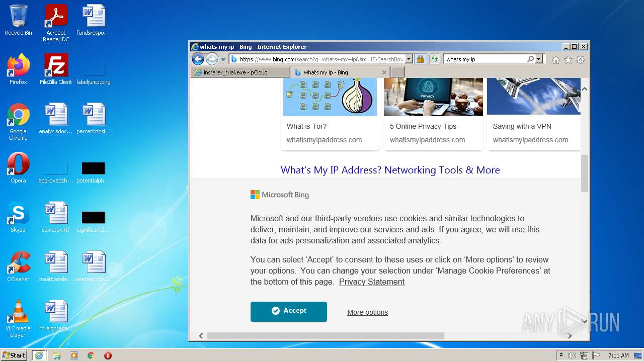
Task: Click the volume speaker tray icon
Action: (x=572, y=355)
